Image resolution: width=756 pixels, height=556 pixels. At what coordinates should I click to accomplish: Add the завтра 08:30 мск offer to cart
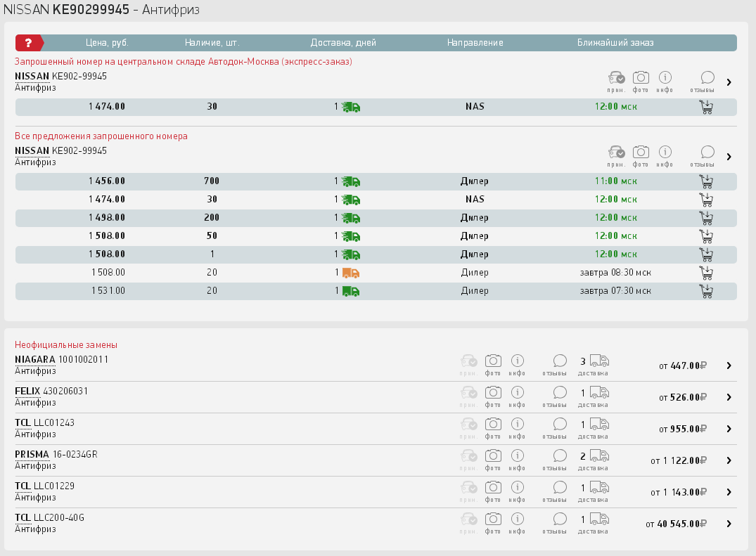coord(706,273)
